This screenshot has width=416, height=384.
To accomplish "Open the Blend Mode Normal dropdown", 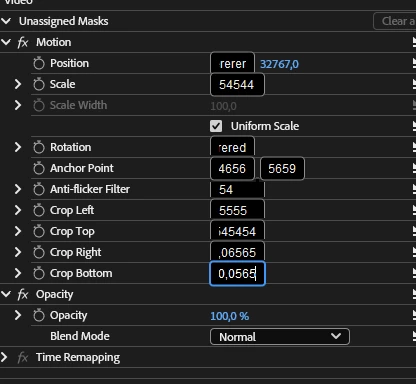I will coord(280,337).
